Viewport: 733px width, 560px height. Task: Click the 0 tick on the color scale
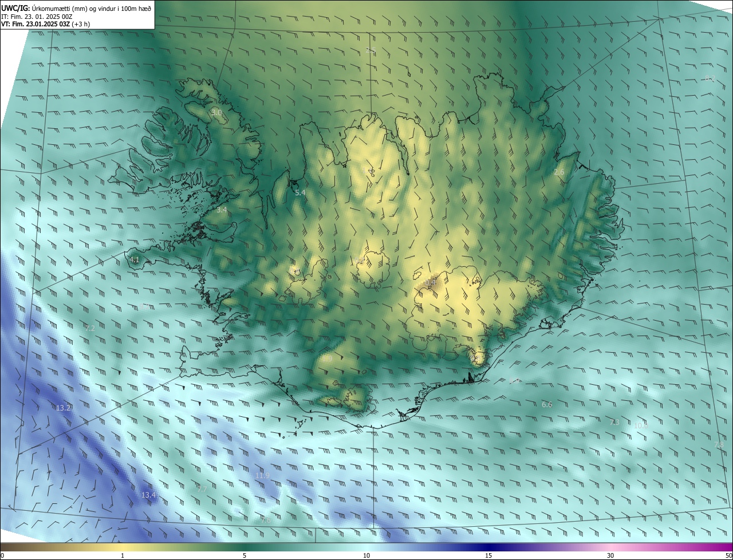[2, 555]
